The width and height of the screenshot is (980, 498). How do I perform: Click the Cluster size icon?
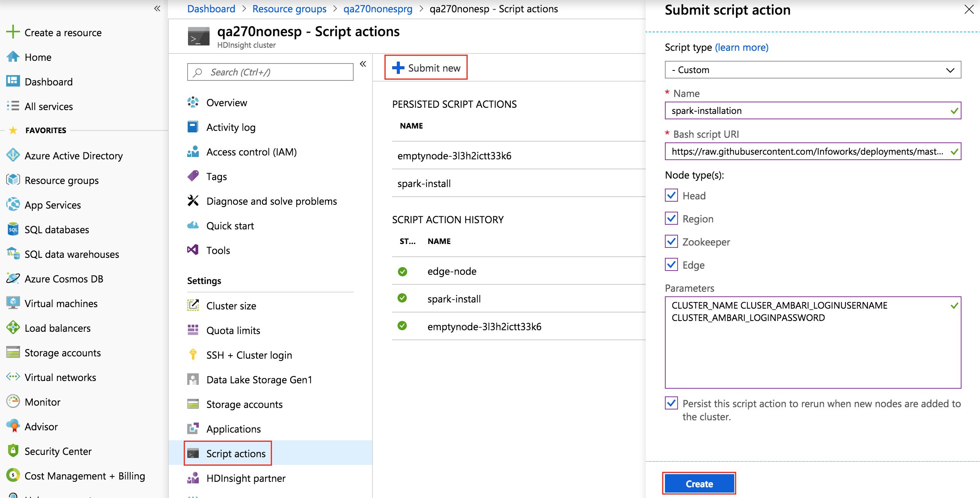click(193, 306)
